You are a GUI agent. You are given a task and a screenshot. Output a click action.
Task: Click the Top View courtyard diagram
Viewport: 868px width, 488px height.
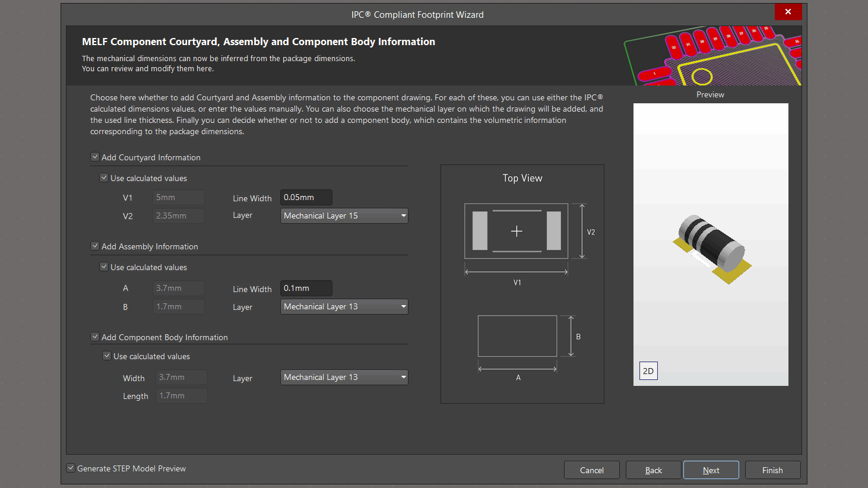516,232
